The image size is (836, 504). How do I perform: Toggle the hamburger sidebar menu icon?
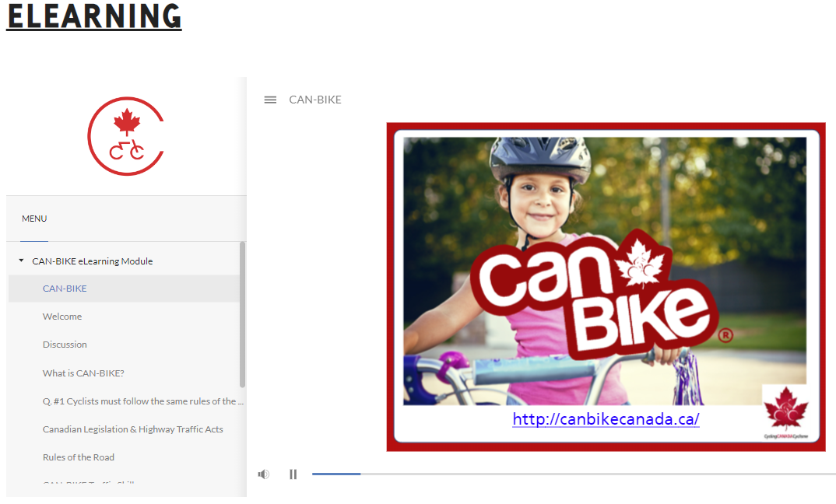(x=270, y=100)
